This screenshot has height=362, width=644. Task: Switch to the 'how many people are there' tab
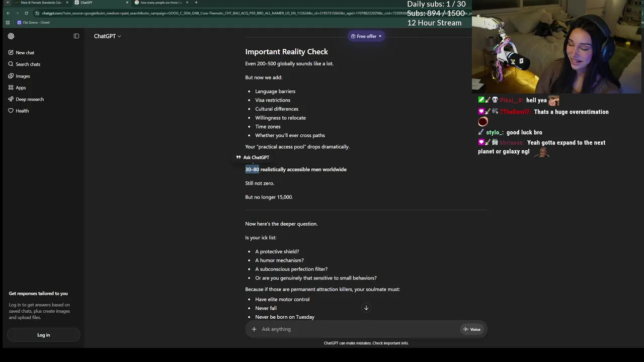click(161, 3)
